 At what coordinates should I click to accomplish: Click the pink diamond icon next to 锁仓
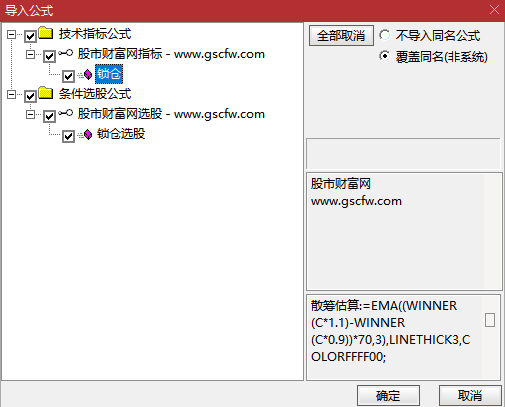(x=88, y=75)
